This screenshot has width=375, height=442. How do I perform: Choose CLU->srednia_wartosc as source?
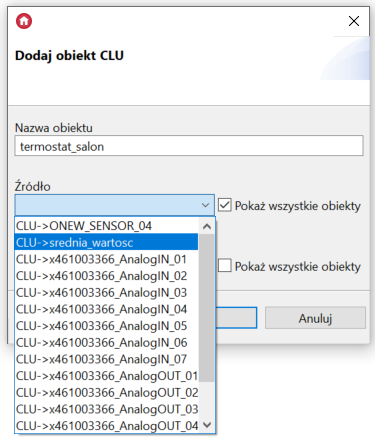pyautogui.click(x=106, y=242)
